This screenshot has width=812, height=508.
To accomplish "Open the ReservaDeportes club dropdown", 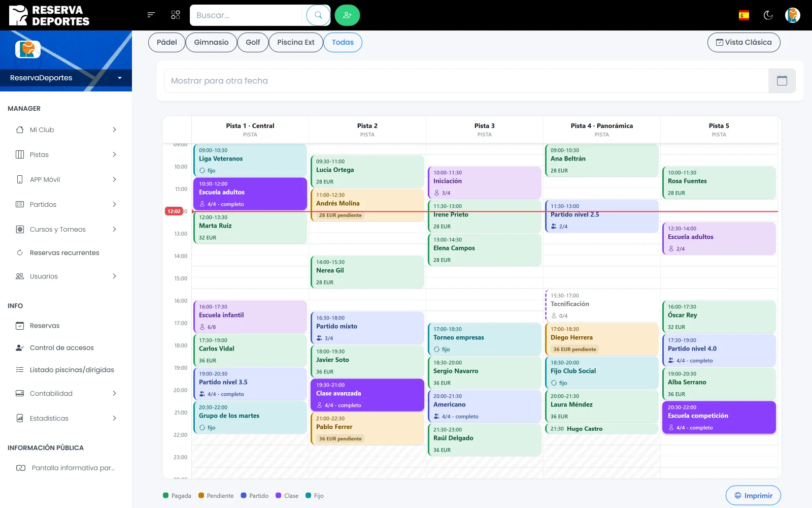I will tap(66, 78).
